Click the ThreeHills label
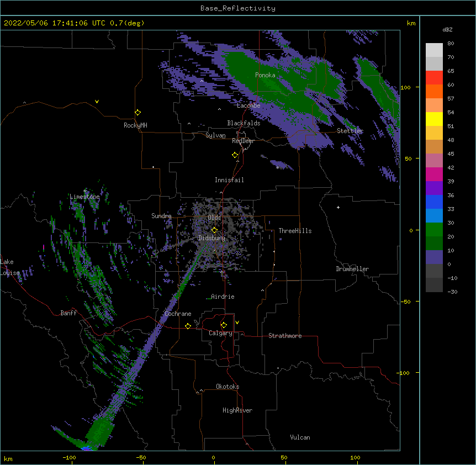Screen dimensions: 476x465 pos(295,231)
